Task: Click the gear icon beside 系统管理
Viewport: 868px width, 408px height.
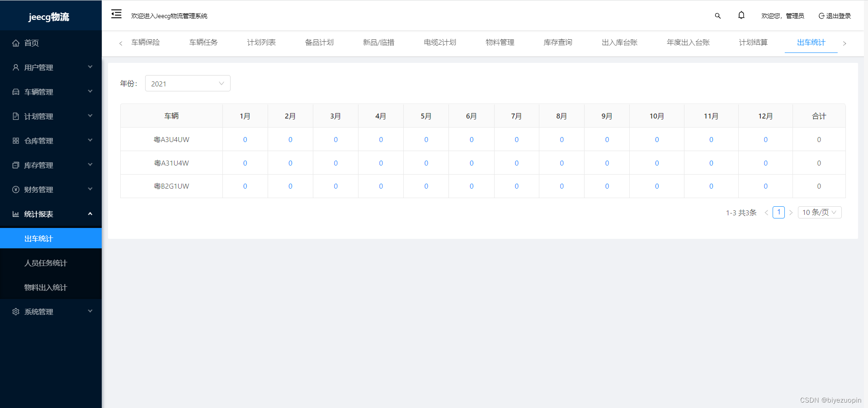Action: 16,312
